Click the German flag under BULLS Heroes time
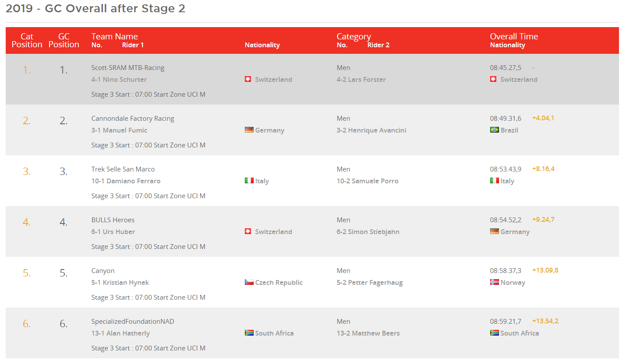Viewport: 626px width, 364px height. point(494,231)
